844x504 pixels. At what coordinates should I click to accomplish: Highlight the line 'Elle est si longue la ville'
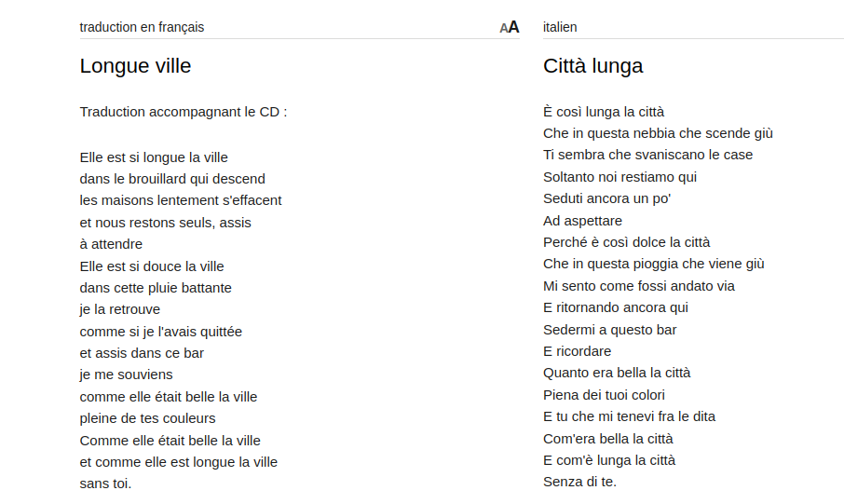154,157
